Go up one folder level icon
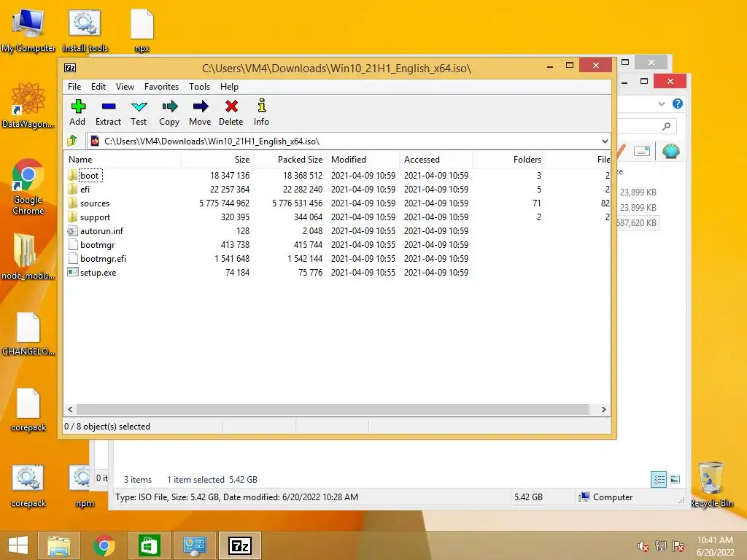 (x=72, y=141)
